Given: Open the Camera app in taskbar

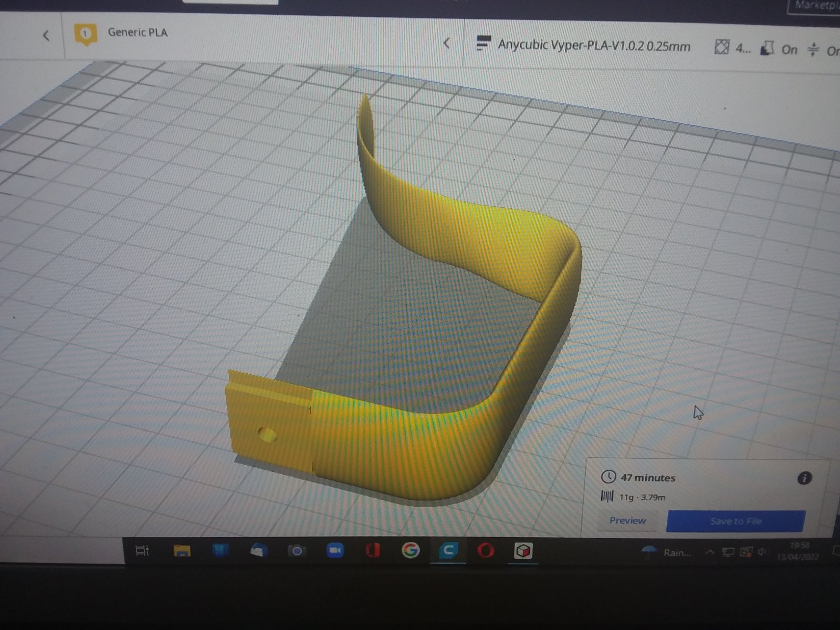Looking at the screenshot, I should pos(297,551).
